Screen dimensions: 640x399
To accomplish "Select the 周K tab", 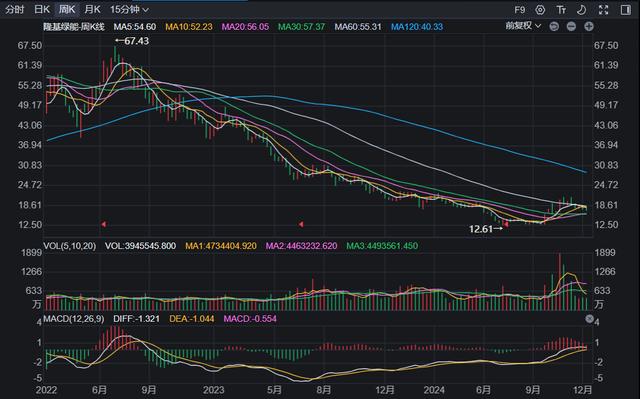I will pos(67,9).
